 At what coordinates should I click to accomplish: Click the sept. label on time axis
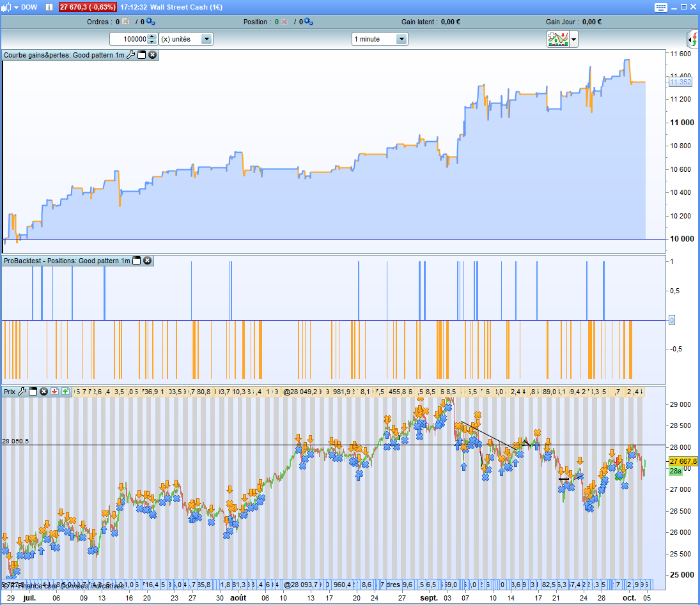(429, 598)
